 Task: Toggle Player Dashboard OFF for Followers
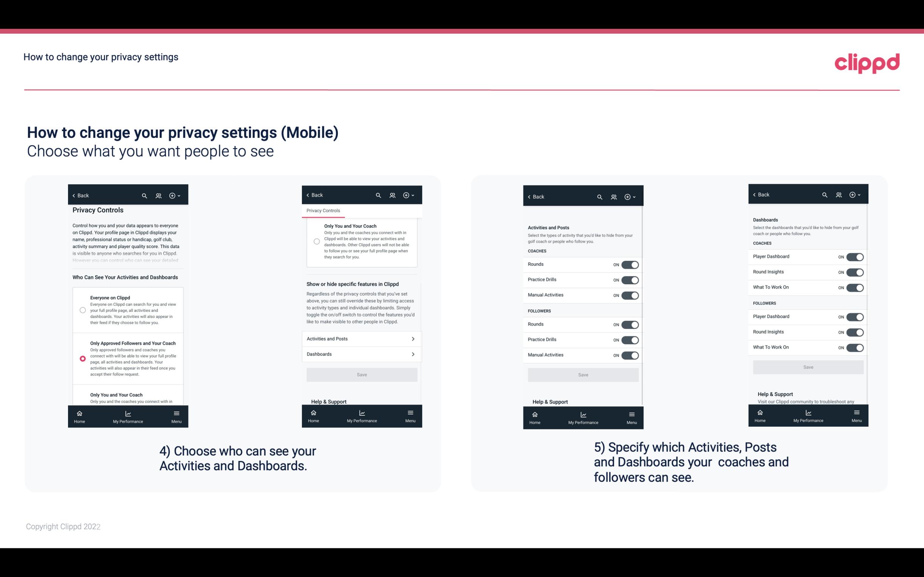point(854,316)
